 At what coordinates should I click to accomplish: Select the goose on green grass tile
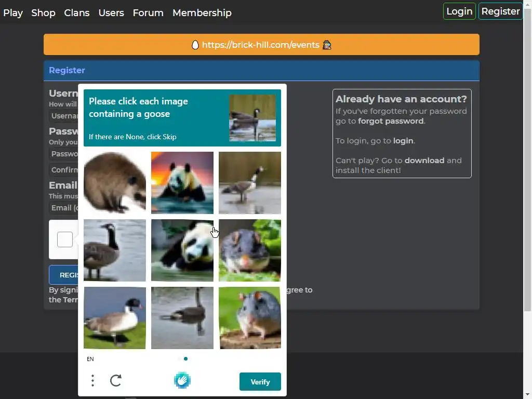115,318
